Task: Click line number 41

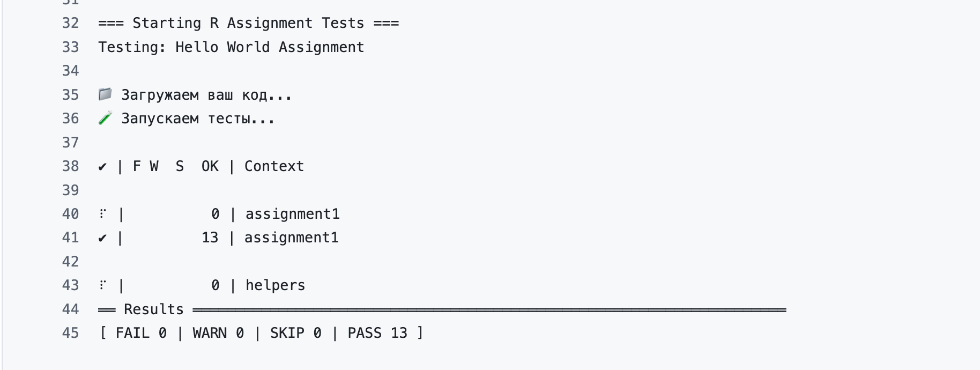Action: 70,238
